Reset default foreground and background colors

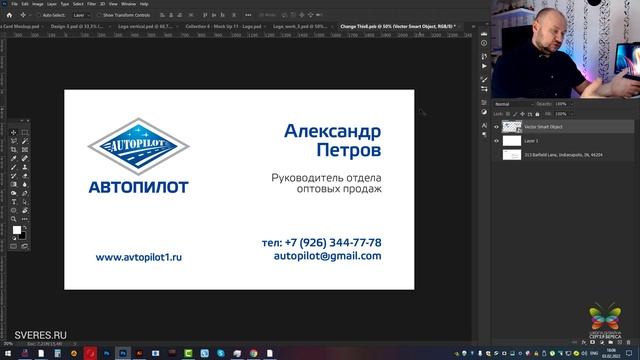14,238
